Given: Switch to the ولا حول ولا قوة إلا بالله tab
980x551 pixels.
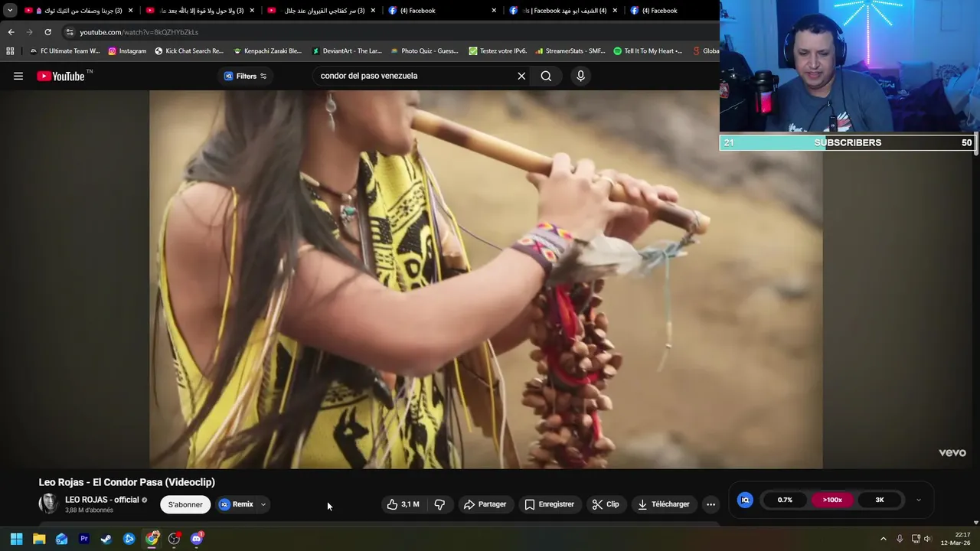Looking at the screenshot, I should tap(201, 11).
